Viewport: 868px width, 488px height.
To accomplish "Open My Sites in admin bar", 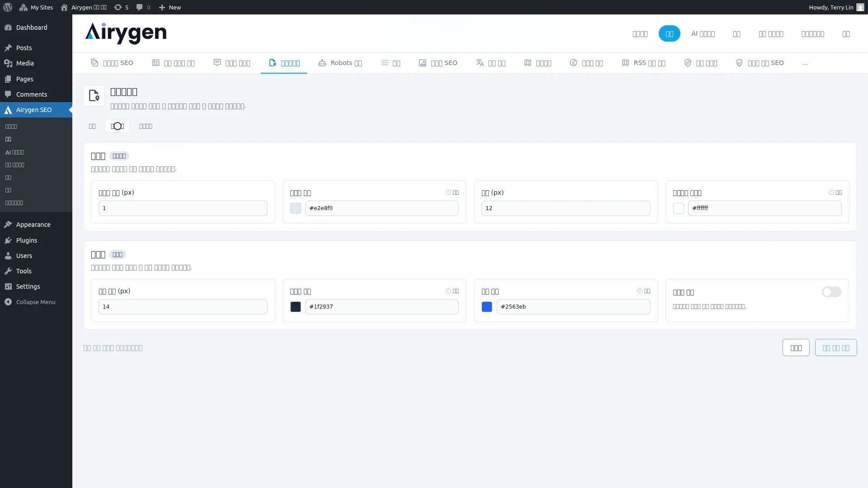I will tap(36, 7).
